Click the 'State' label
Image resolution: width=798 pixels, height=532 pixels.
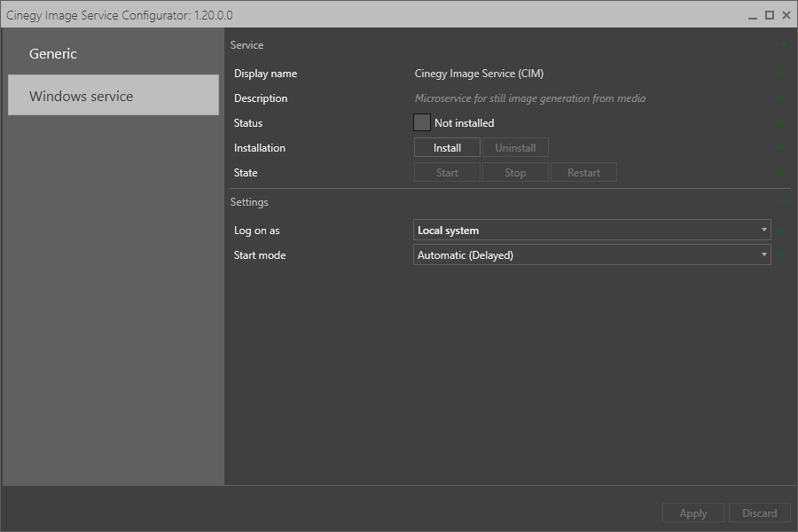tap(246, 173)
